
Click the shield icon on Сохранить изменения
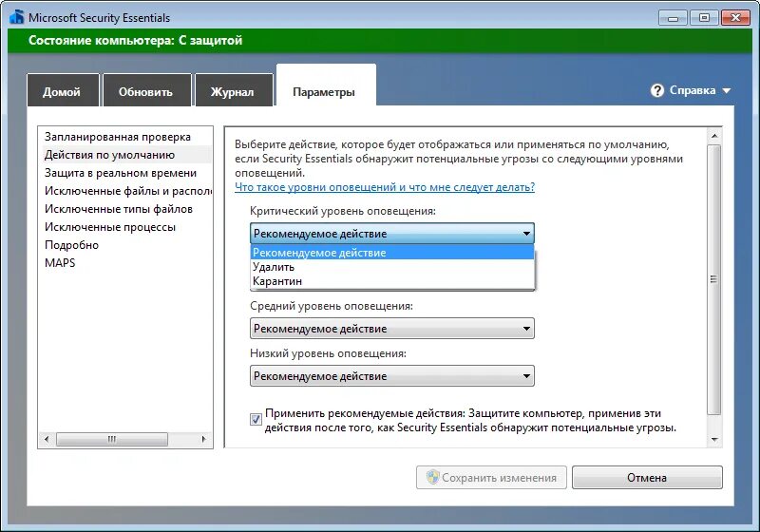click(x=432, y=477)
